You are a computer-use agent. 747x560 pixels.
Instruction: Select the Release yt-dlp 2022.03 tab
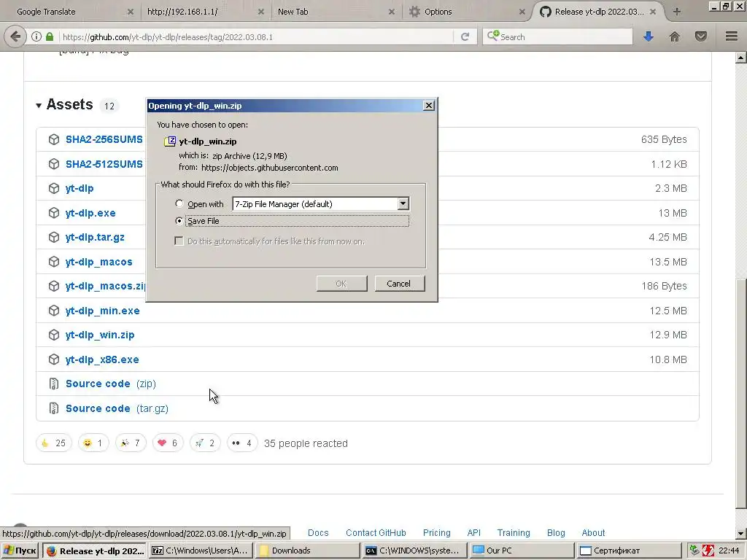point(600,12)
